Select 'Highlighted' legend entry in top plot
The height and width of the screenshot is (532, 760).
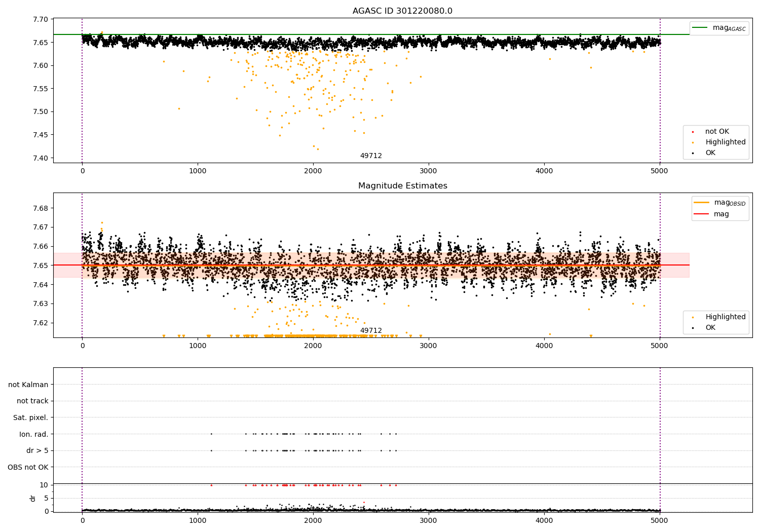click(725, 142)
